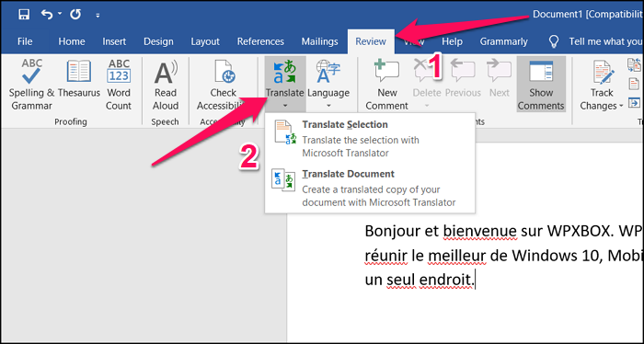Go to the Previous comment
The width and height of the screenshot is (644, 344).
coord(463,79)
